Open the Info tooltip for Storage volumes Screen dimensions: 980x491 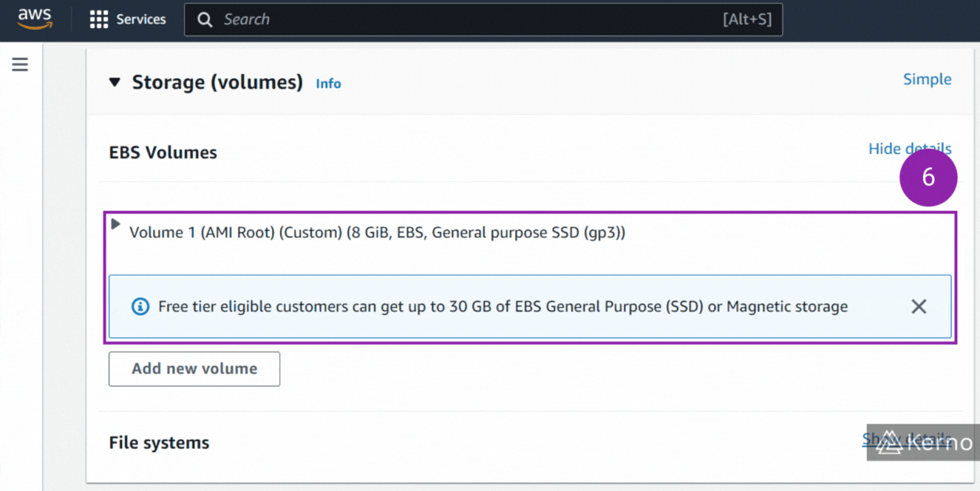pyautogui.click(x=328, y=84)
